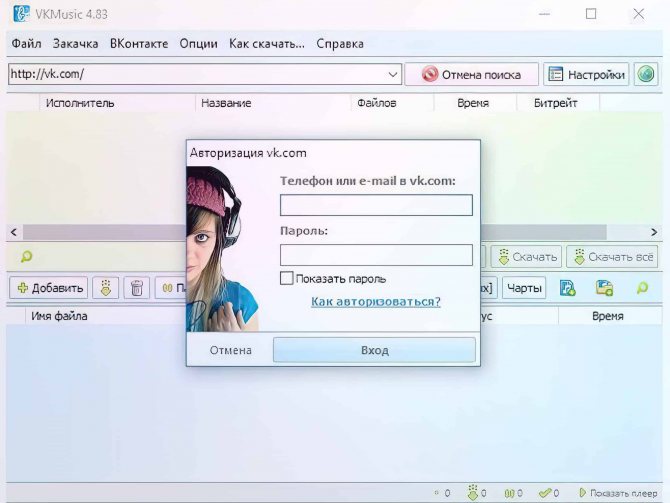This screenshot has height=503, width=670.
Task: Click the search magnifier icon under results
Action: [x=26, y=256]
